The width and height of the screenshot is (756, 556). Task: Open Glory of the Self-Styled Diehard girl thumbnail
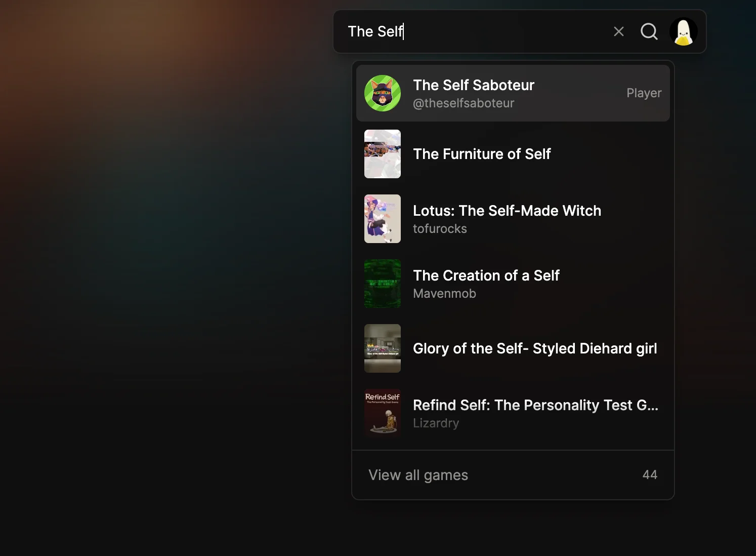[x=383, y=348]
